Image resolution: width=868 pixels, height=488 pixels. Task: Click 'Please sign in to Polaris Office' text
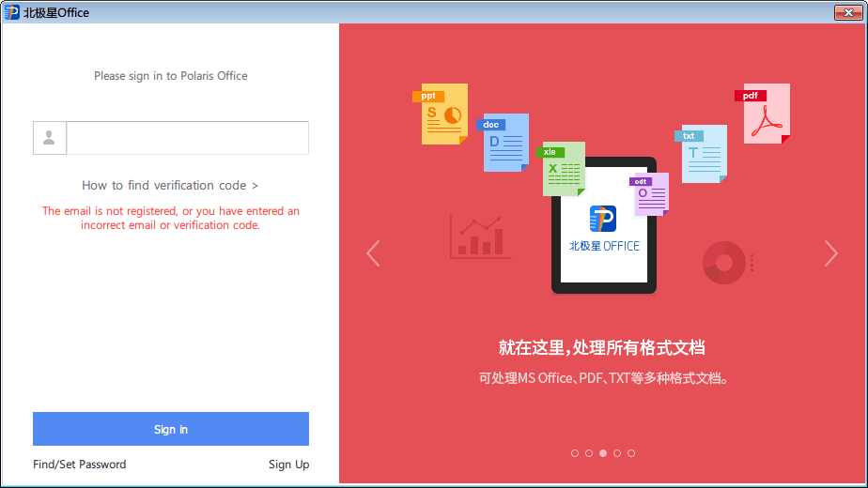point(171,76)
